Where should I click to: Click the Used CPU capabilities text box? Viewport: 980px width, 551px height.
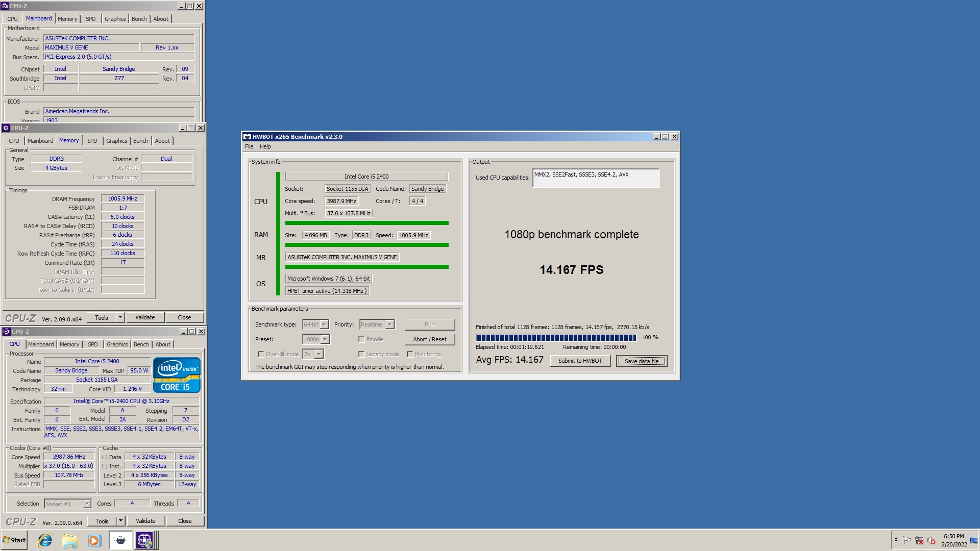coord(596,178)
